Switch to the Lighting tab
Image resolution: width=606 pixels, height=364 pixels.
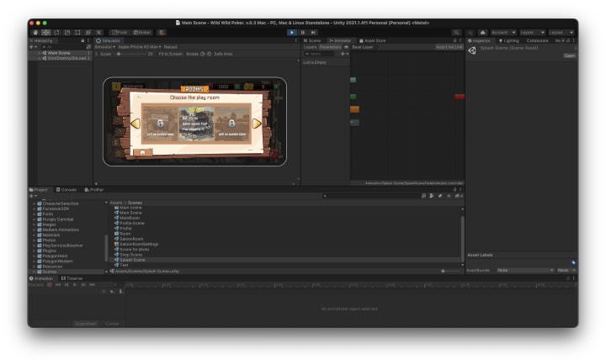(x=509, y=40)
